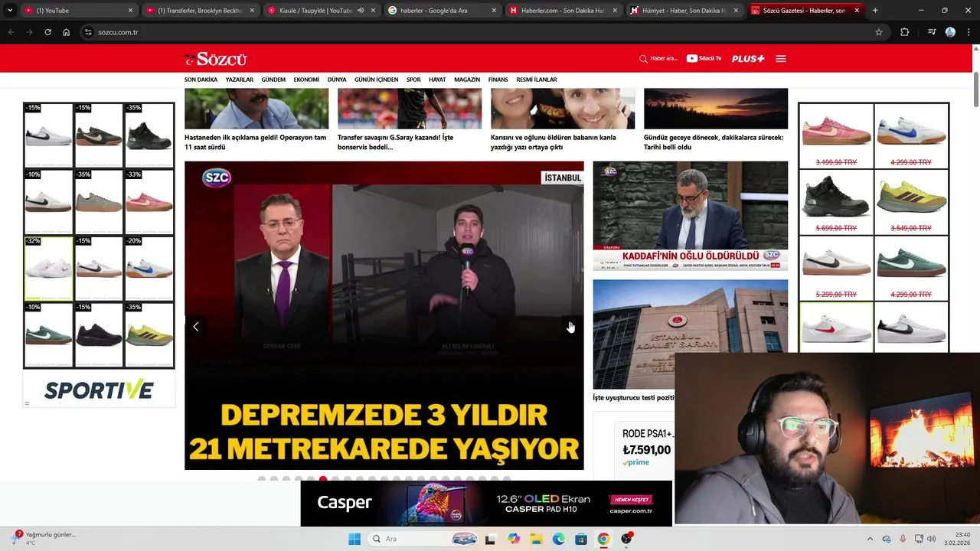This screenshot has height=551, width=980.
Task: Open the Sözcü hamburger menu icon
Action: pos(781,59)
